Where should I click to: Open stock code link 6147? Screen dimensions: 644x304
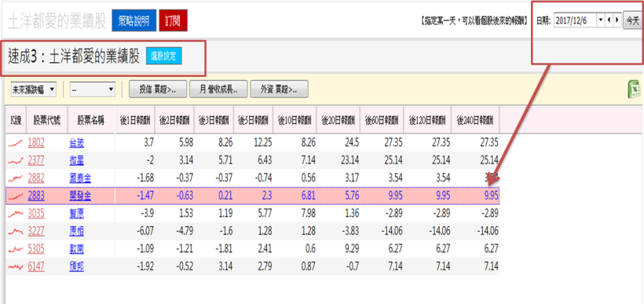tap(36, 267)
